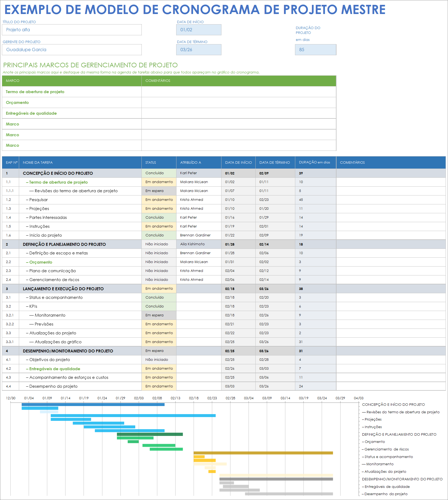This screenshot has height=500, width=448.
Task: Click the section heading 'PRINCIPAIS MARCOS DE GERENCIAMENTO DE PROJETO'
Action: tap(91, 65)
